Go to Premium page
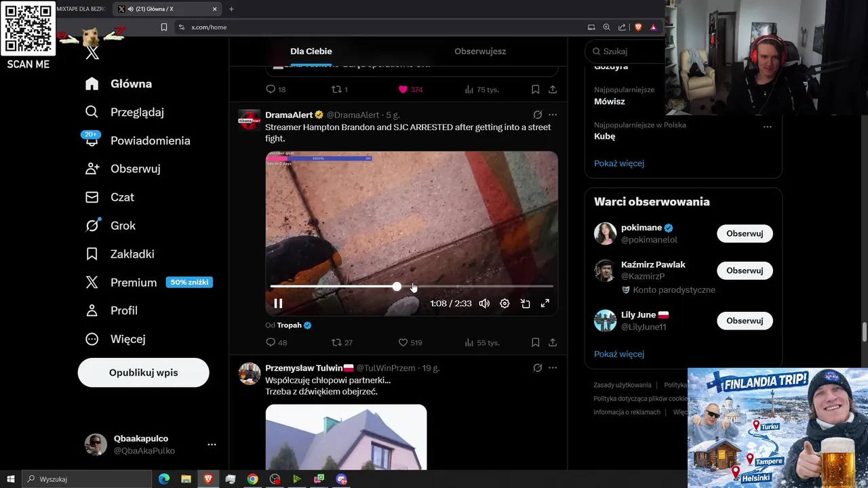The height and width of the screenshot is (488, 868). click(x=149, y=283)
